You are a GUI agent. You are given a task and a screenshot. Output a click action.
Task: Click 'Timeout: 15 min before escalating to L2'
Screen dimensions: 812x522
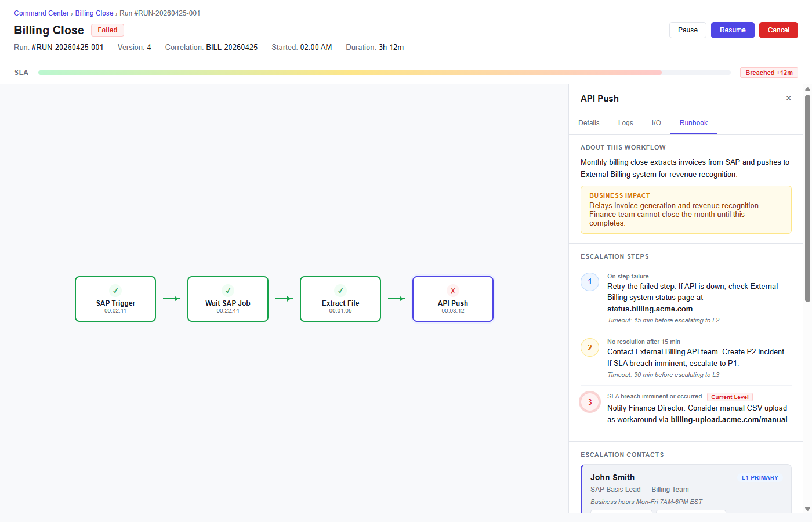click(664, 320)
